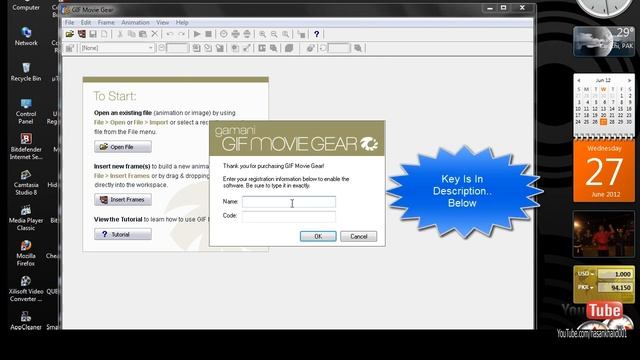Screen dimensions: 640x360
Task: Stop animation with the square Stop icon
Action: (208, 34)
